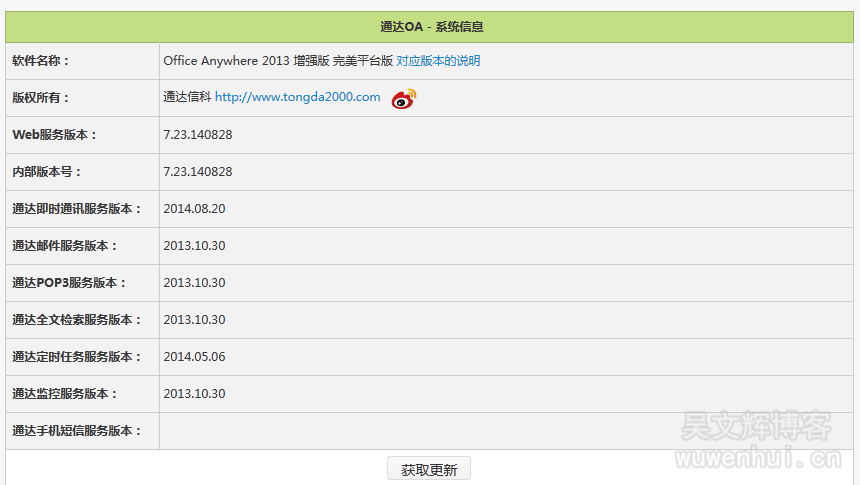
Task: Select the 通达即时通讯服务版本 label
Action: coord(77,209)
